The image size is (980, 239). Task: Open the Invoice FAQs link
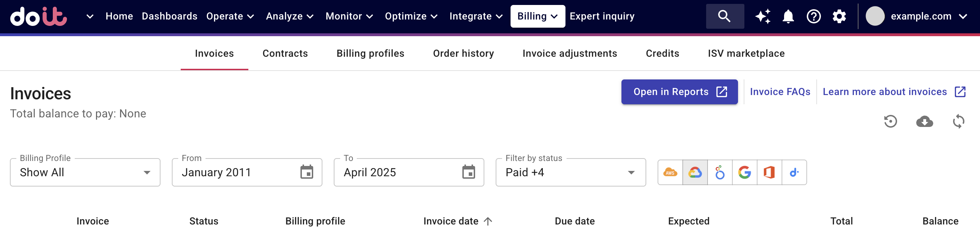779,92
